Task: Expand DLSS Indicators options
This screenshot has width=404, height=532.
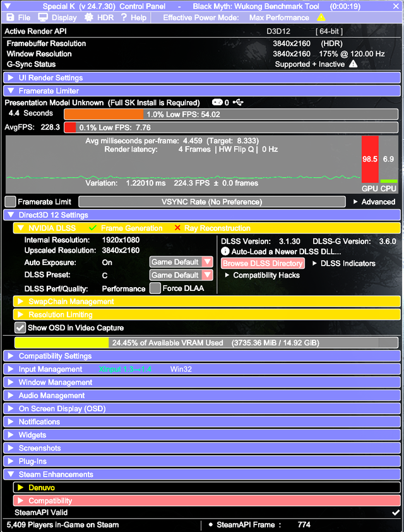Action: click(x=343, y=263)
